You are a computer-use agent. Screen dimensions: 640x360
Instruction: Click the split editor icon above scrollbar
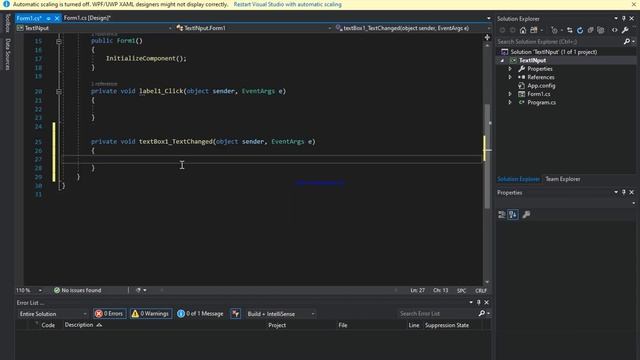tap(487, 37)
